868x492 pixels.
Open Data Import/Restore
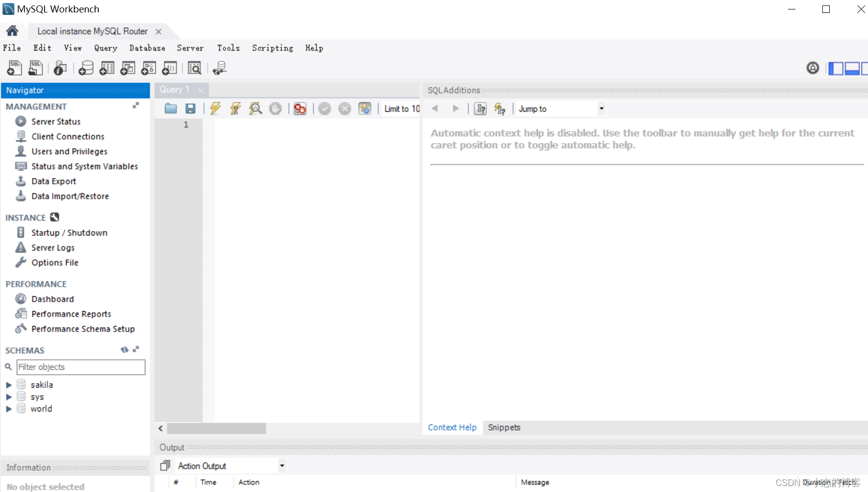(70, 196)
